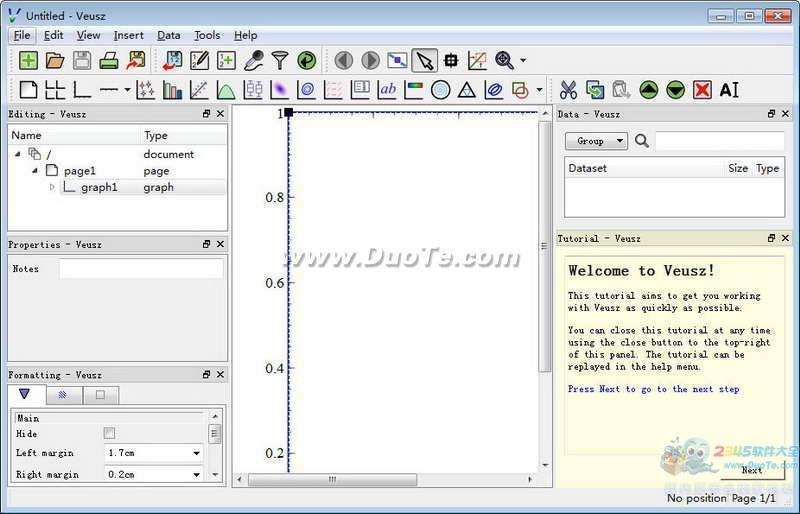Add a contour plot widget
Image resolution: width=800 pixels, height=514 pixels.
tap(307, 90)
